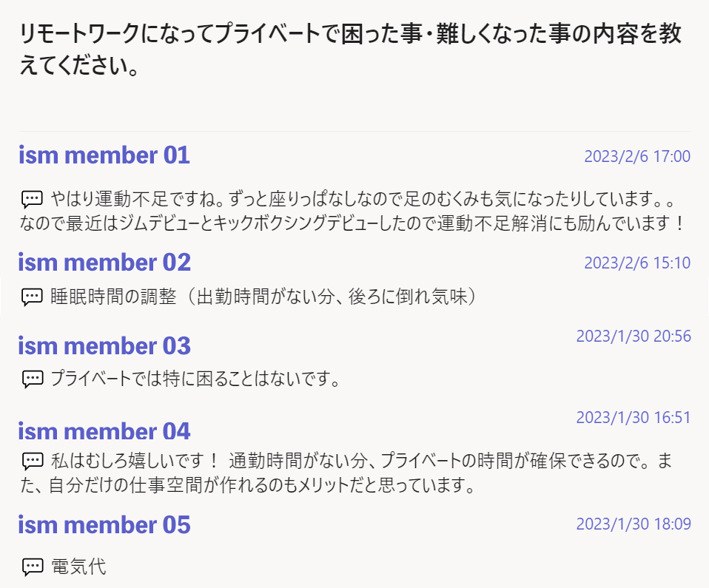Click comment icon next to 睡眠時間の調整 reply
The image size is (709, 588).
pos(32,297)
